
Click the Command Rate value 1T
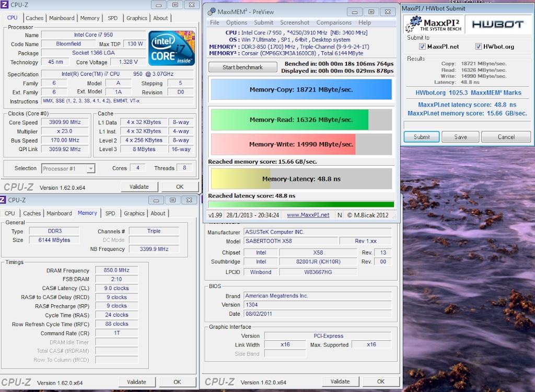[117, 333]
